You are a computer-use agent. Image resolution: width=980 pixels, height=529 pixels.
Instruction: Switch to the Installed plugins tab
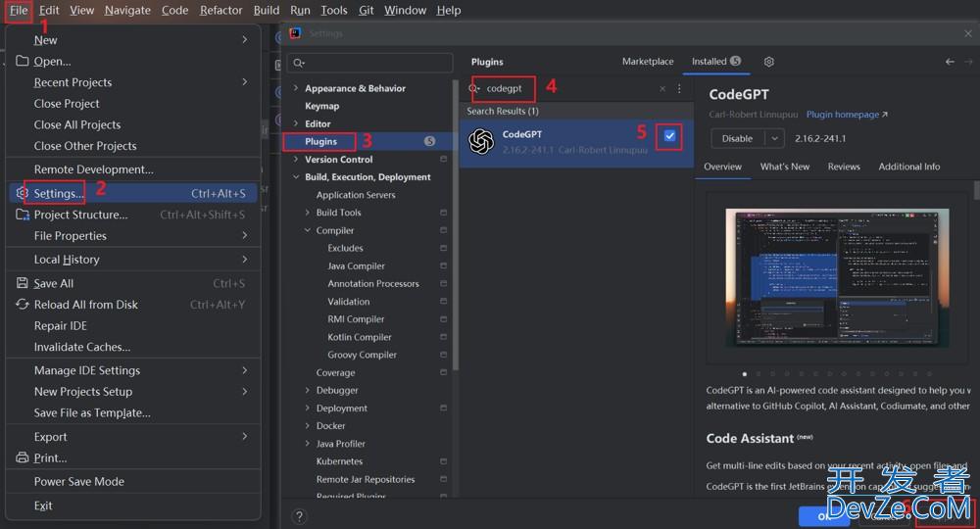point(715,61)
